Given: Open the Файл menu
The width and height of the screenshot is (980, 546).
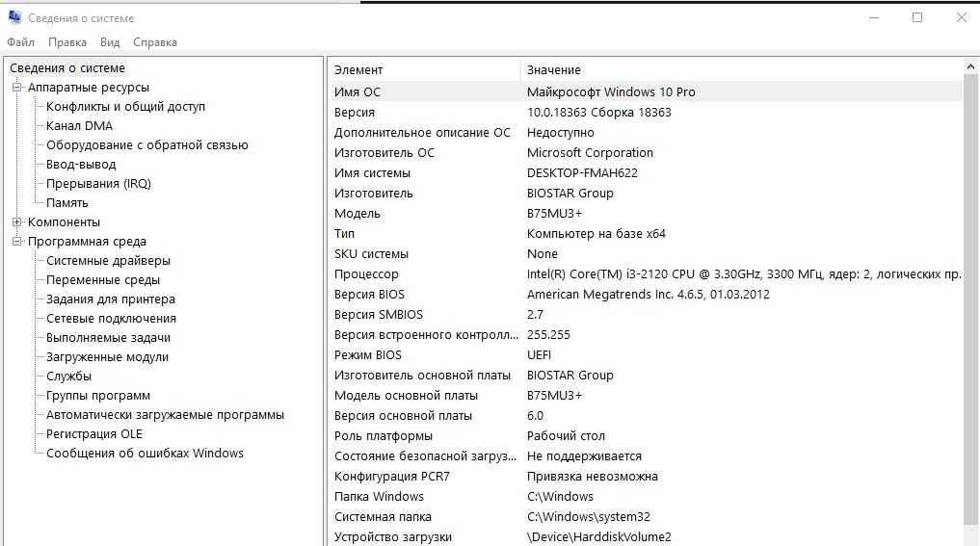Looking at the screenshot, I should click(x=20, y=42).
